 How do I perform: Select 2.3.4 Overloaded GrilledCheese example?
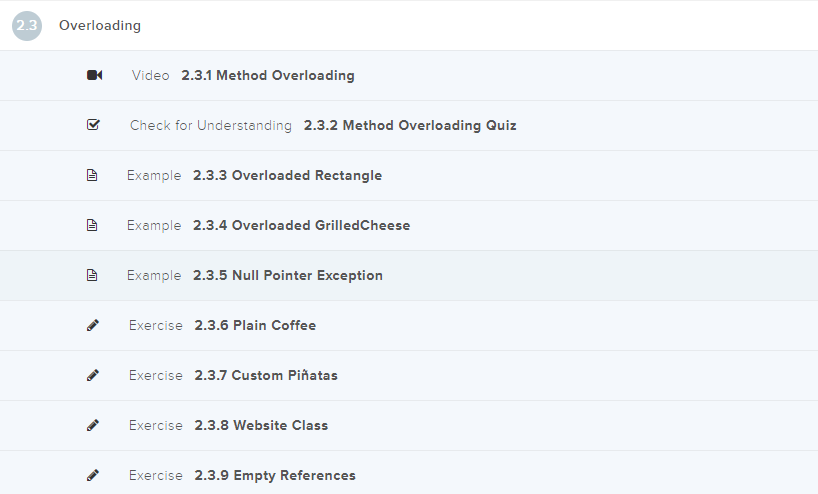click(x=301, y=226)
